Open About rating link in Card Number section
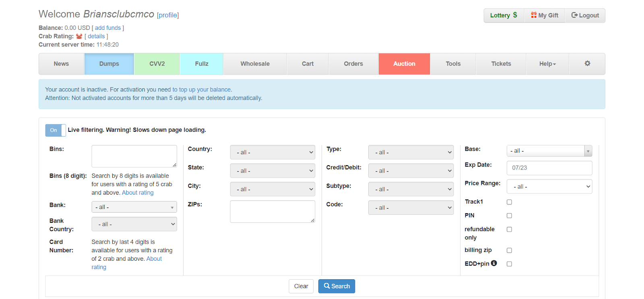 coord(126,263)
